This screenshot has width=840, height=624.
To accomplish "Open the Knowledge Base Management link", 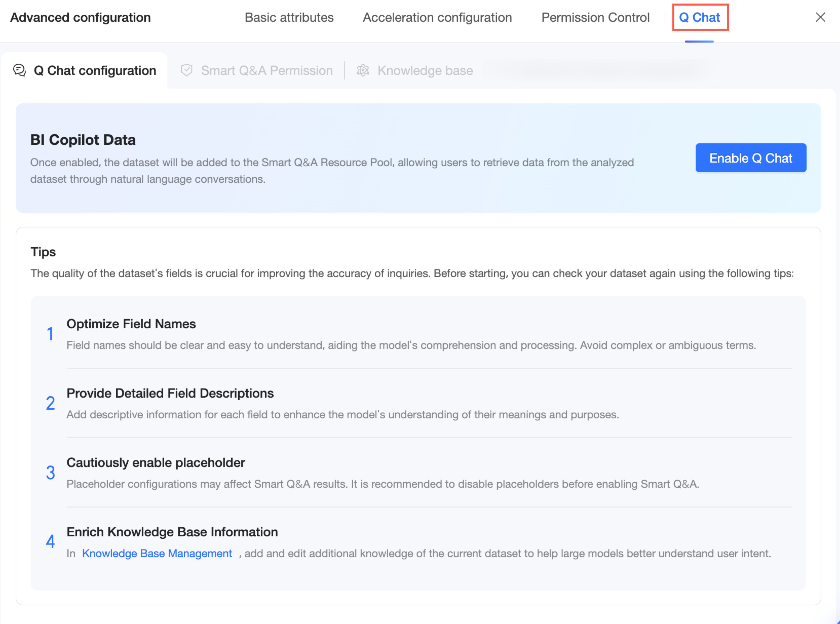I will pyautogui.click(x=157, y=553).
